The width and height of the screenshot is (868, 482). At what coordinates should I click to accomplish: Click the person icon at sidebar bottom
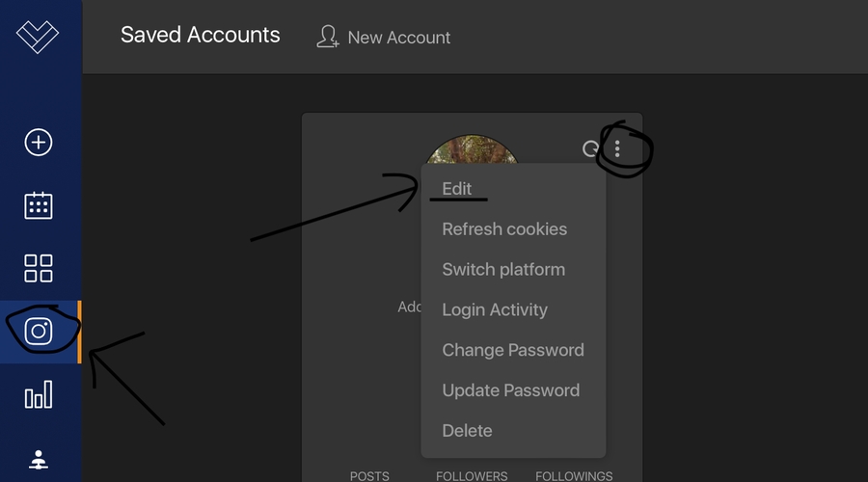pos(38,460)
